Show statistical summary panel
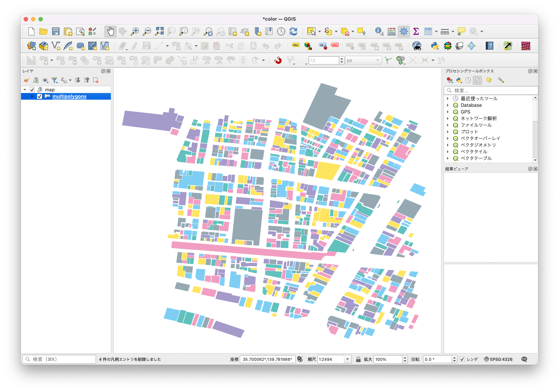 click(416, 31)
